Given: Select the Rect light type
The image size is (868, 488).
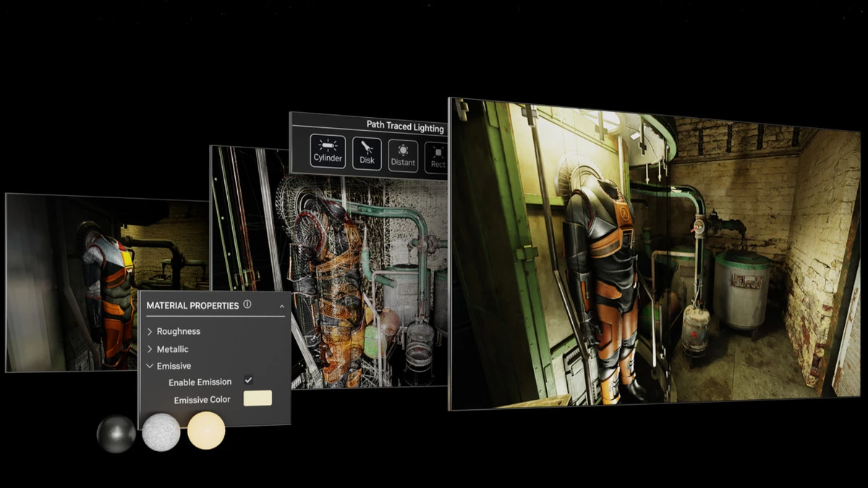Looking at the screenshot, I should click(x=436, y=157).
